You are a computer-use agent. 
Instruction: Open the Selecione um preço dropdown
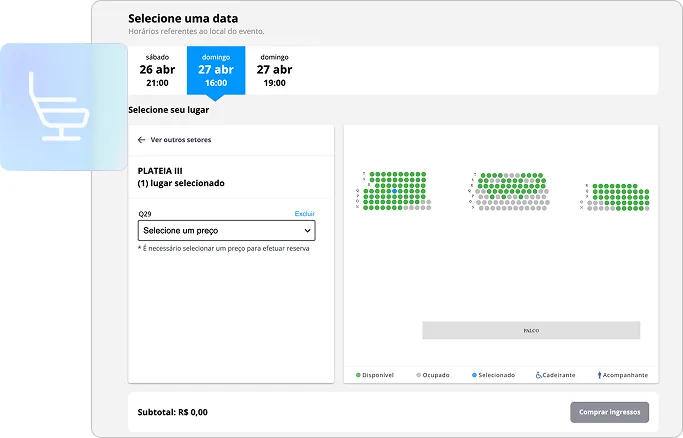pyautogui.click(x=226, y=231)
